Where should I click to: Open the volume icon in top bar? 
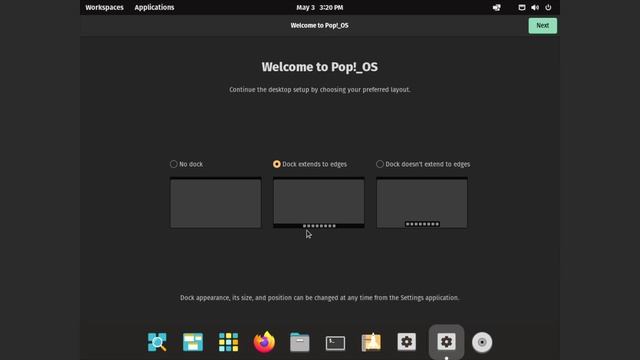(535, 7)
